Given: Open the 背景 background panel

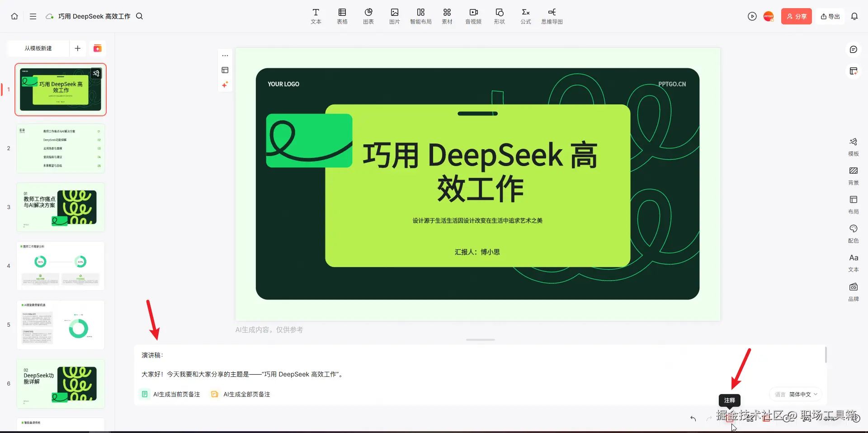Looking at the screenshot, I should tap(854, 176).
